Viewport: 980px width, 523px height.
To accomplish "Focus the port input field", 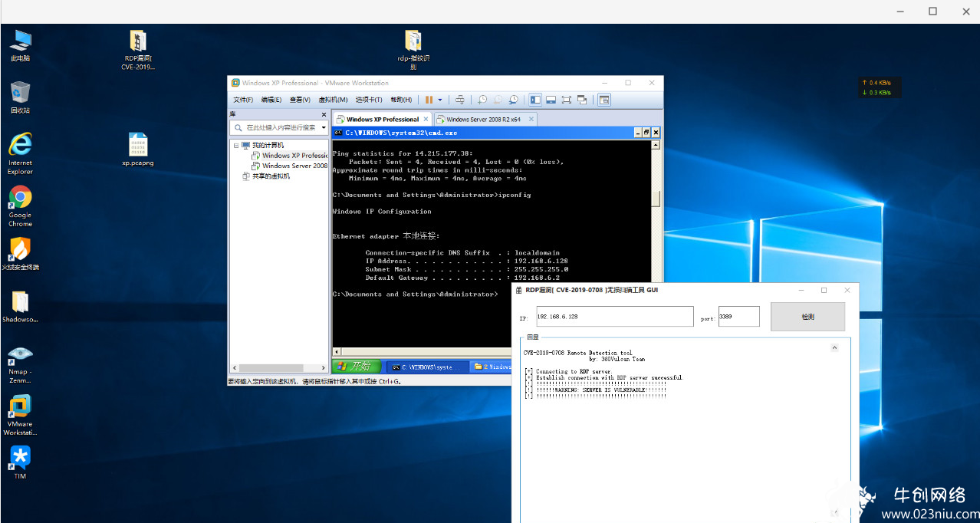I will pos(739,317).
